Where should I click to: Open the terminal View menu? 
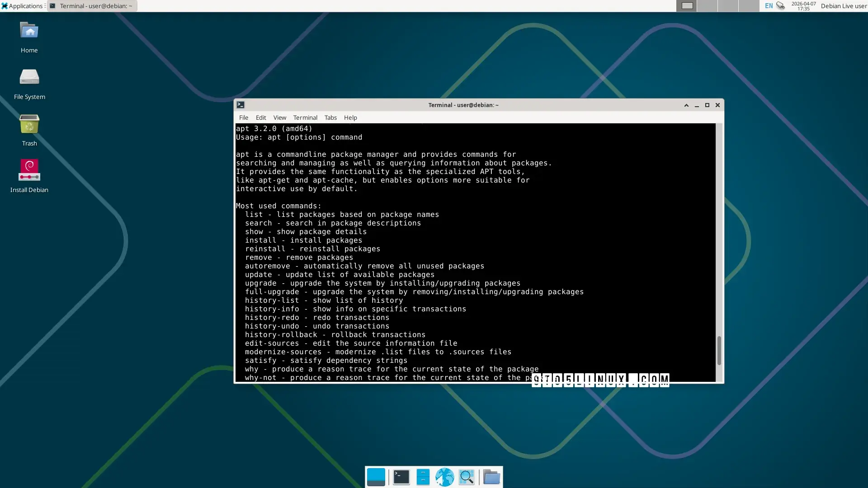point(279,117)
